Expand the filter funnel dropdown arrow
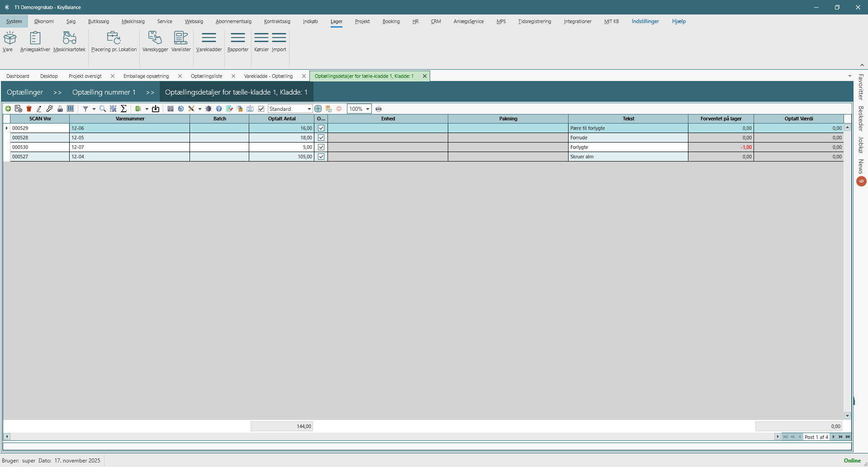Viewport: 868px width, 467px height. click(94, 109)
